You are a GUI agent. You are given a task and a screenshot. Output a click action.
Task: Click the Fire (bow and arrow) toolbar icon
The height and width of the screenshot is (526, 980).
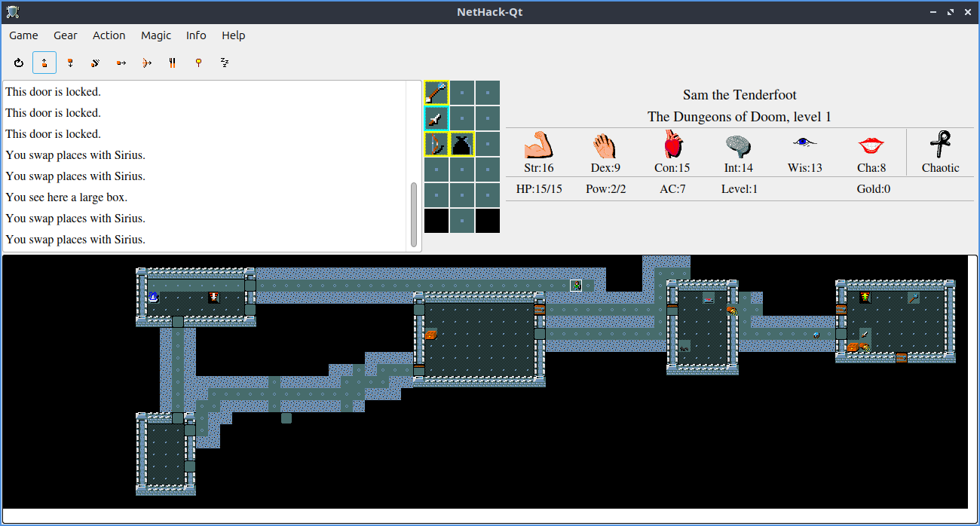(x=147, y=63)
